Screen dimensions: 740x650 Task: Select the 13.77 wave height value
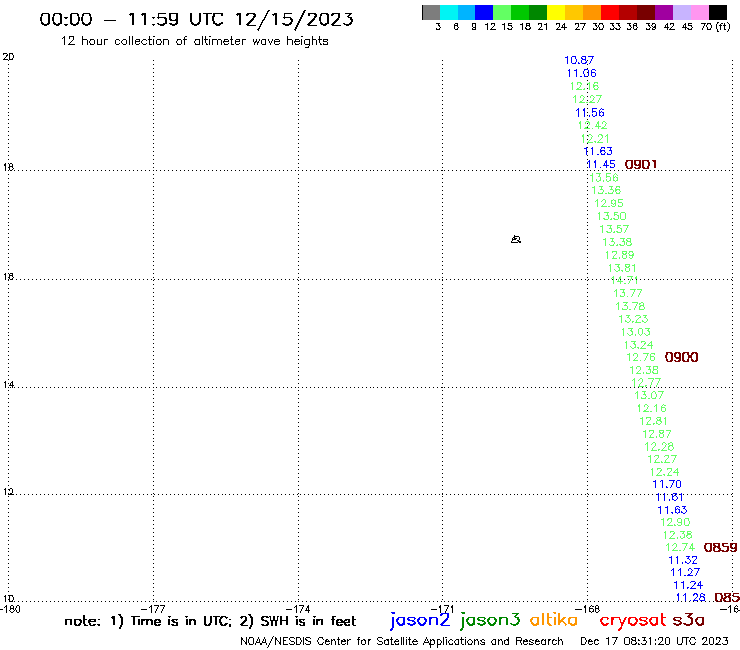[628, 293]
